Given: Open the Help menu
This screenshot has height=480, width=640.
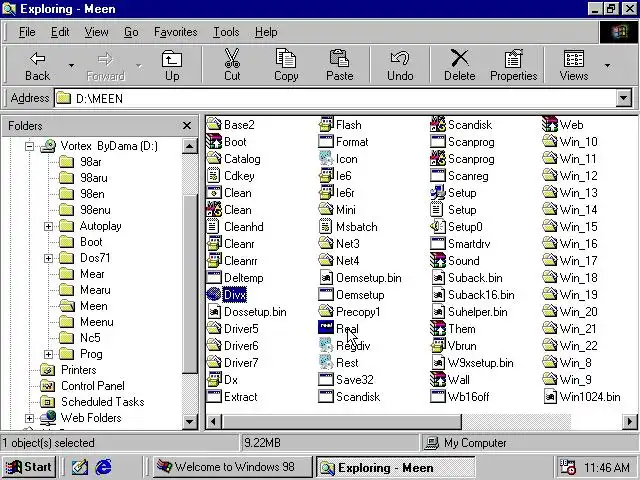Looking at the screenshot, I should coord(266,32).
